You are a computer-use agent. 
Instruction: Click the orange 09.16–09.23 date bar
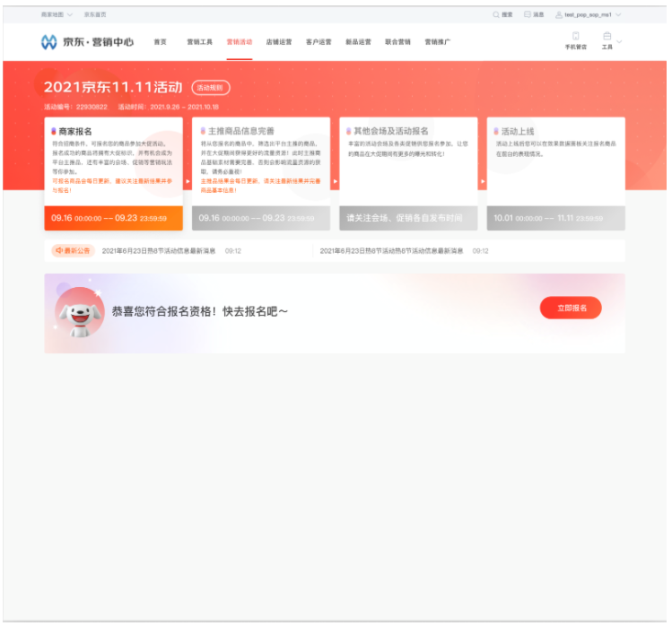114,218
